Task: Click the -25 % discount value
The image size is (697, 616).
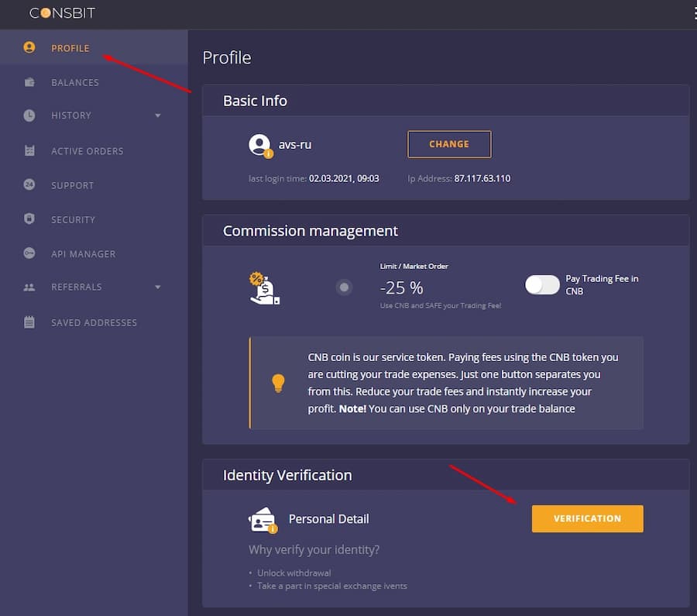Action: (x=401, y=287)
